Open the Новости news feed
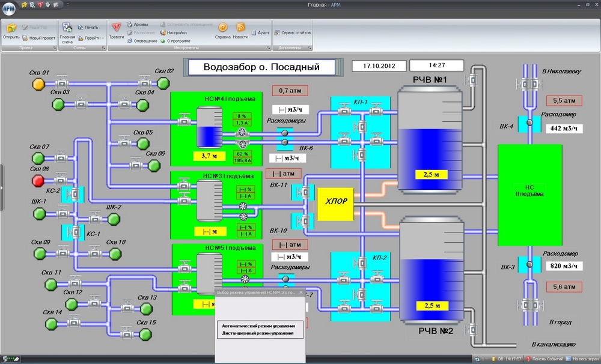Image resolution: width=601 pixels, height=364 pixels. click(x=240, y=28)
